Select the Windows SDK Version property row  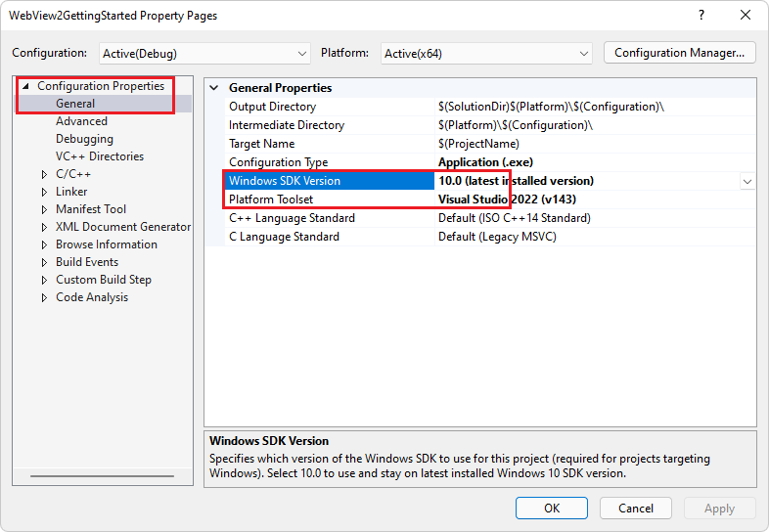click(x=490, y=181)
